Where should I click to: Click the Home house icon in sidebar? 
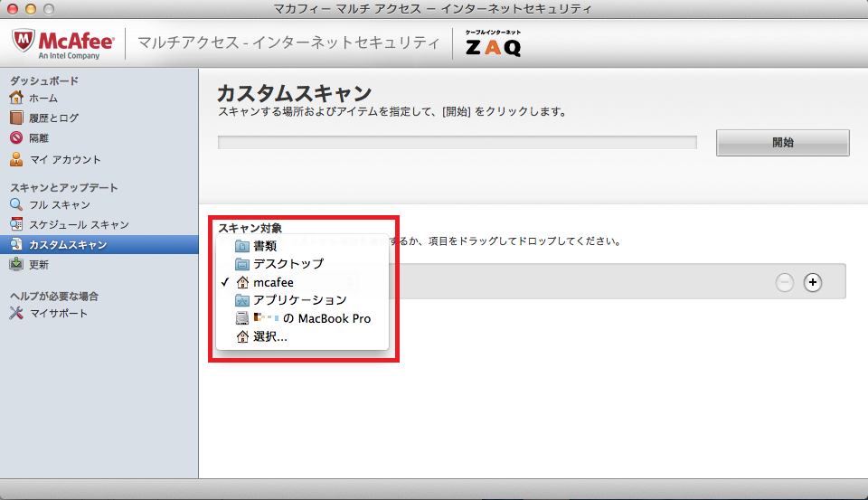tap(16, 98)
